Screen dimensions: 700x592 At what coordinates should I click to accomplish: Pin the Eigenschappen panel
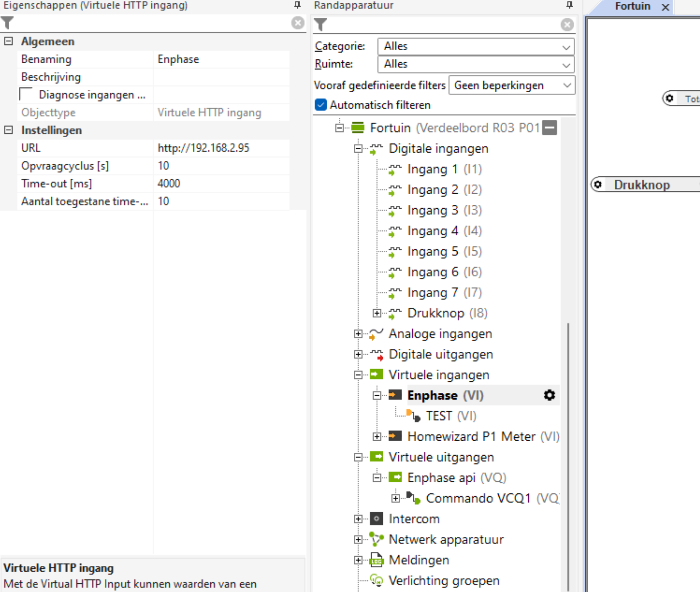coord(298,5)
